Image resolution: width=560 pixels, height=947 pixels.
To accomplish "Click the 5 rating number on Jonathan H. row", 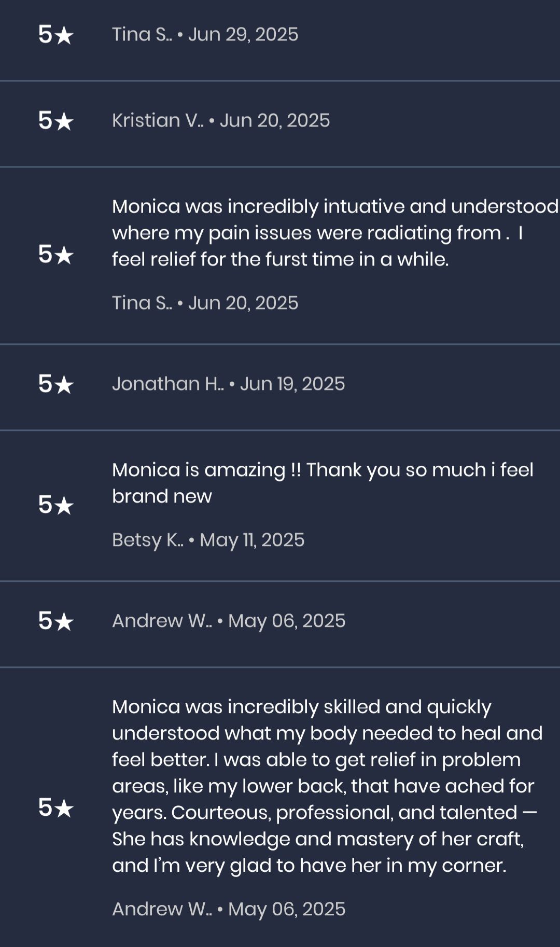I will (45, 384).
